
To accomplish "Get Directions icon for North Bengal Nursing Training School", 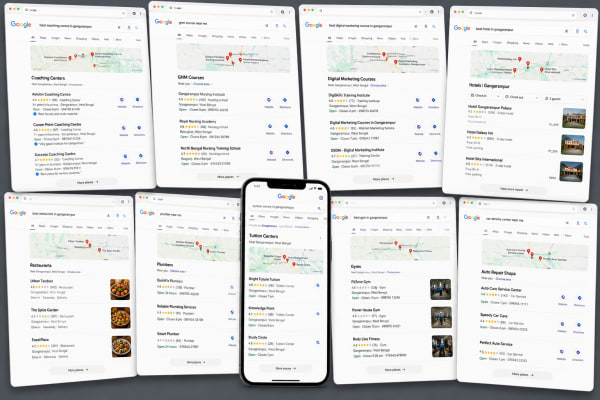I will pyautogui.click(x=287, y=153).
